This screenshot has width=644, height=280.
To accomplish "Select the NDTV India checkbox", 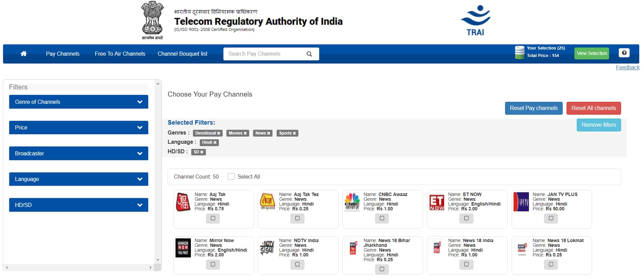I will (297, 264).
